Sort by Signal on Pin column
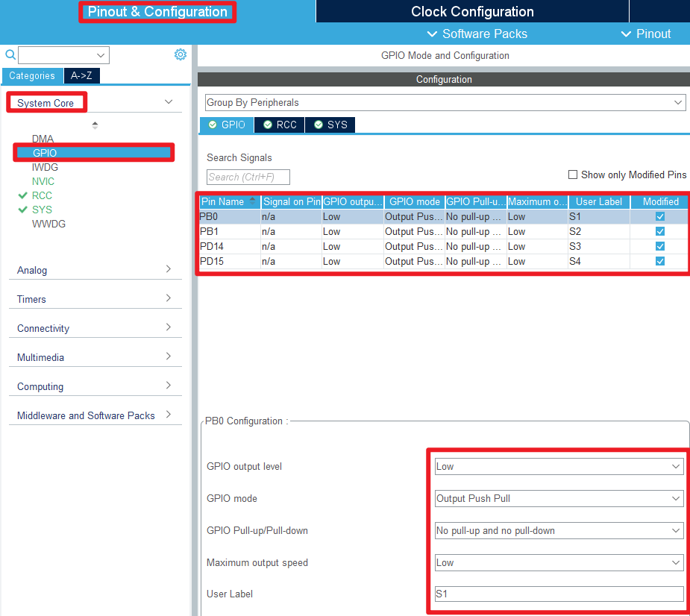This screenshot has height=616, width=690. point(292,202)
